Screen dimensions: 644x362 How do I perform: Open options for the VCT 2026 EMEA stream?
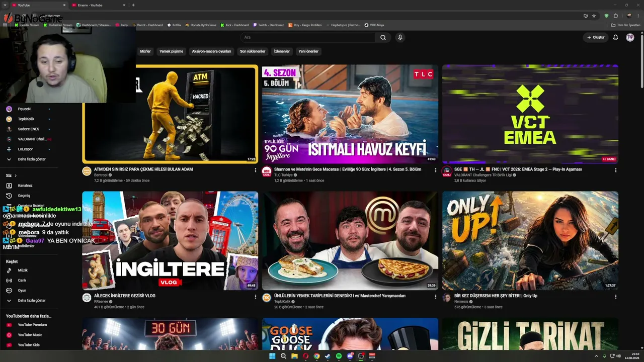[615, 170]
